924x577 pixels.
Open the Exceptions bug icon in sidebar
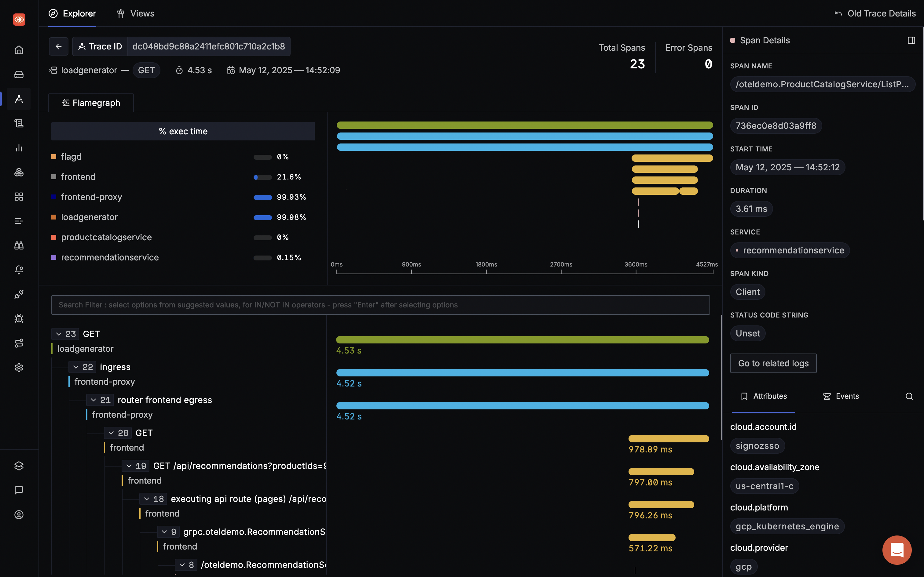(x=19, y=319)
